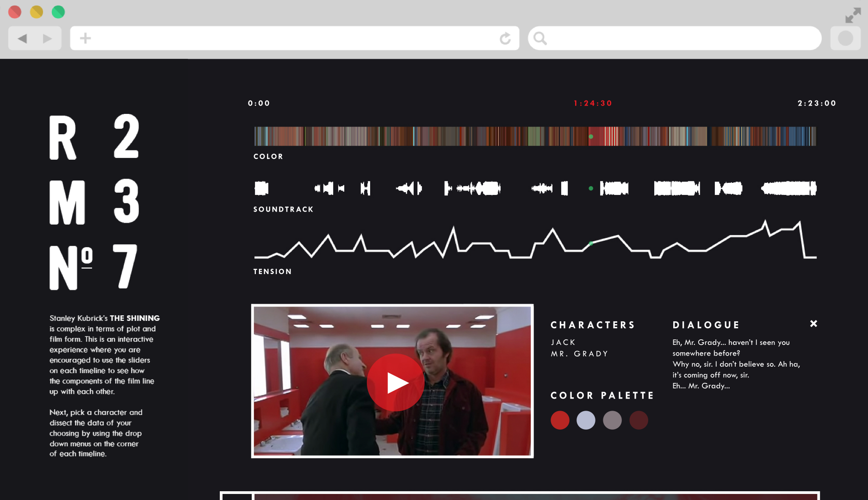
Task: Click the fullscreen expand arrows icon
Action: tap(853, 15)
